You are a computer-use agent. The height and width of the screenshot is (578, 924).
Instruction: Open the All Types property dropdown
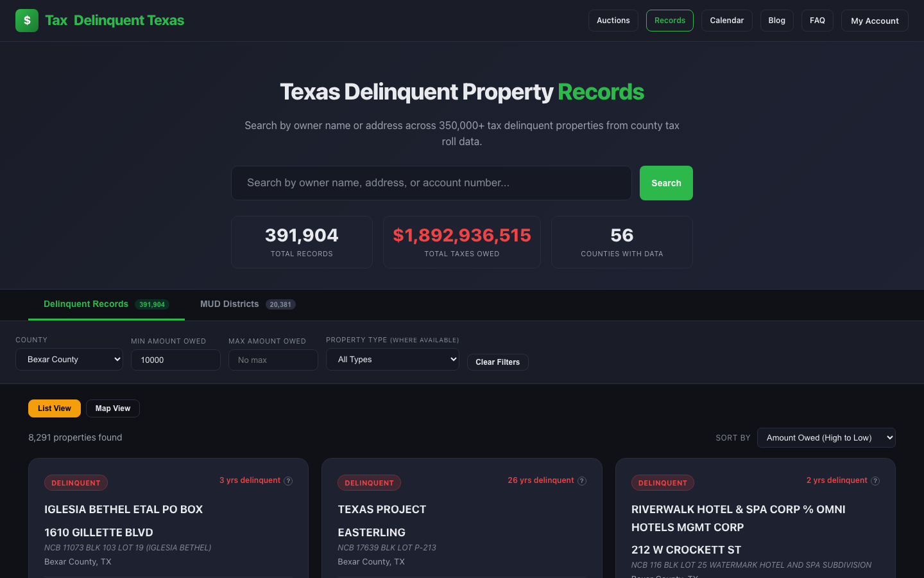[393, 360]
